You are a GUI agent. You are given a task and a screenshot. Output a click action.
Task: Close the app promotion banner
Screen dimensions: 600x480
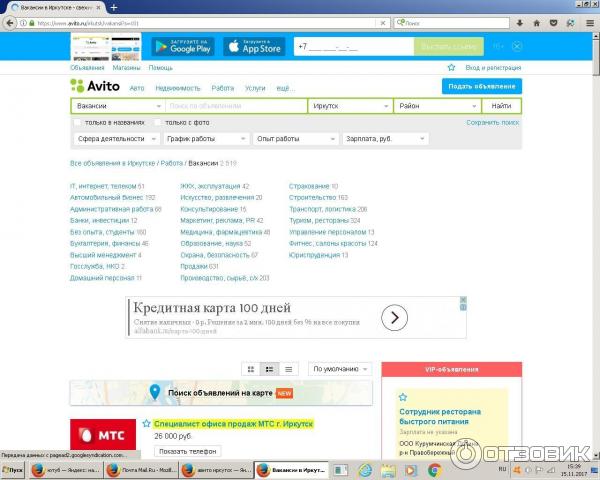point(516,46)
